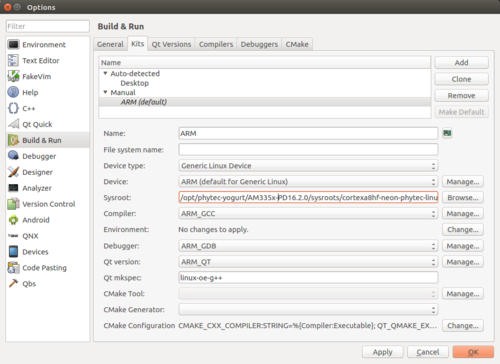Switch to the CMake tab

tap(297, 44)
